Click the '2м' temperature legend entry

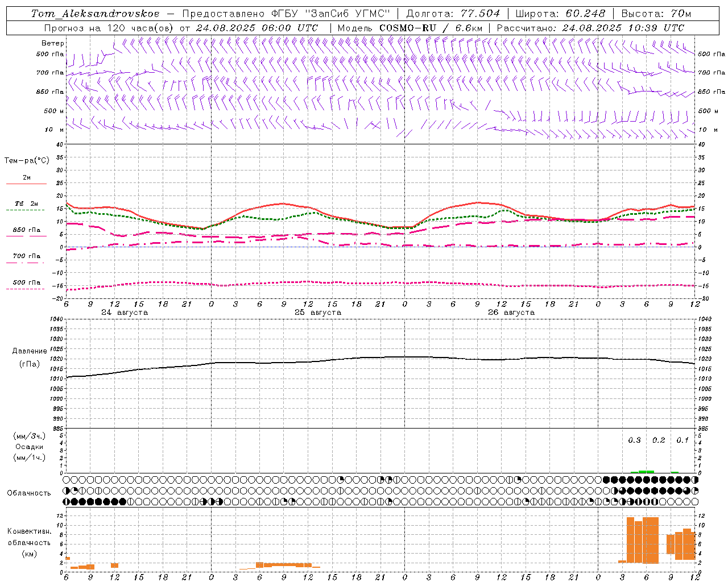click(x=27, y=177)
